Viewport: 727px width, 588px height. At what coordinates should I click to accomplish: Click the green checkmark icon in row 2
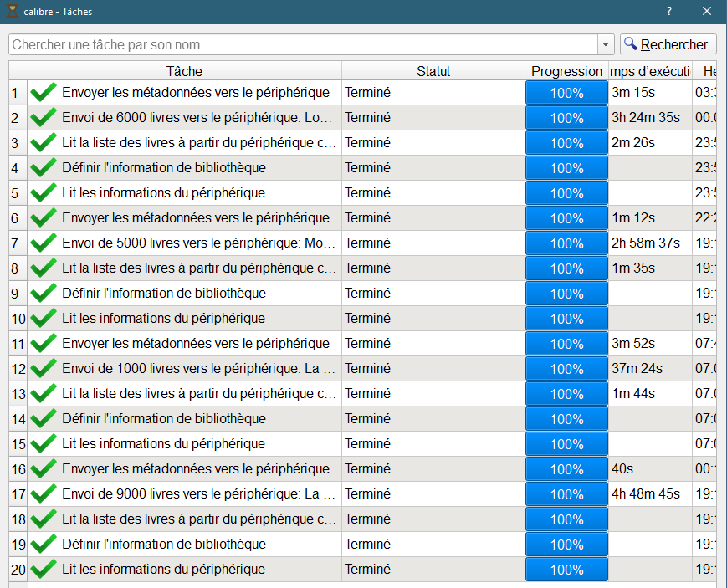(x=44, y=117)
